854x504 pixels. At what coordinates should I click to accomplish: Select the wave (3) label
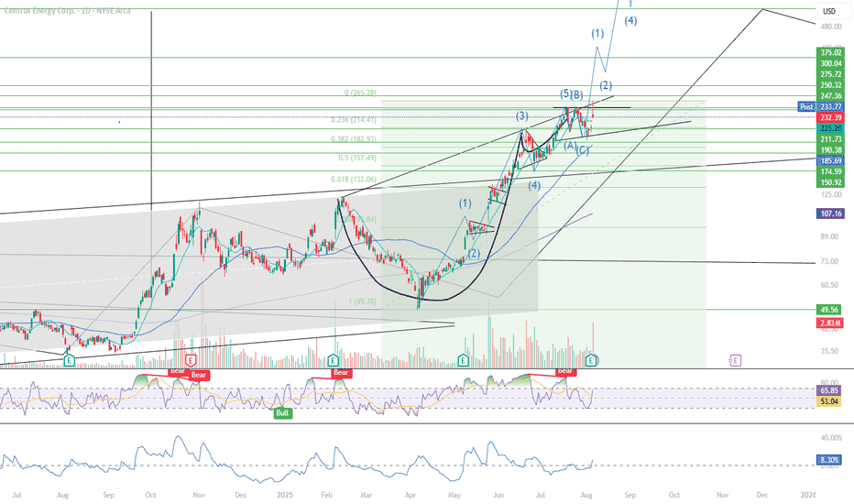pyautogui.click(x=522, y=115)
